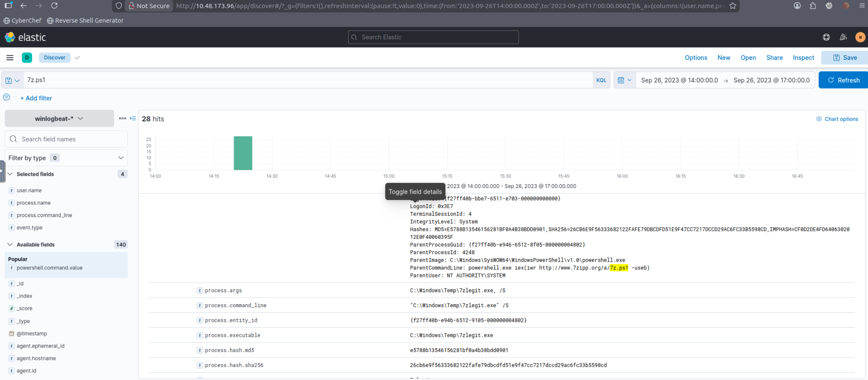
Task: Click the Add filter link
Action: point(36,98)
